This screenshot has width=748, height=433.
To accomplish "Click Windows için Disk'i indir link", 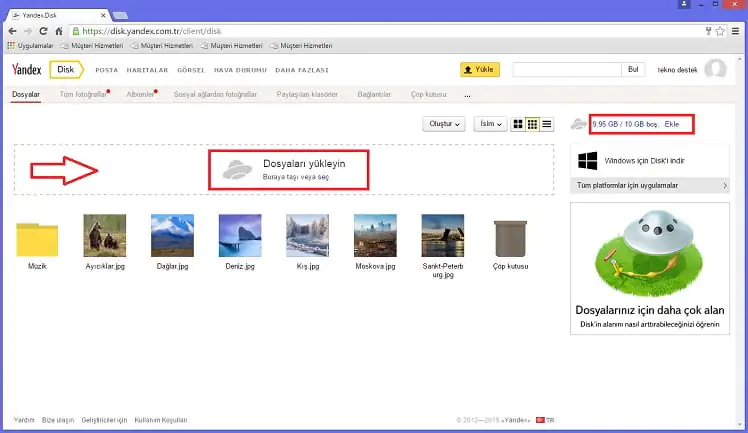I will click(644, 161).
